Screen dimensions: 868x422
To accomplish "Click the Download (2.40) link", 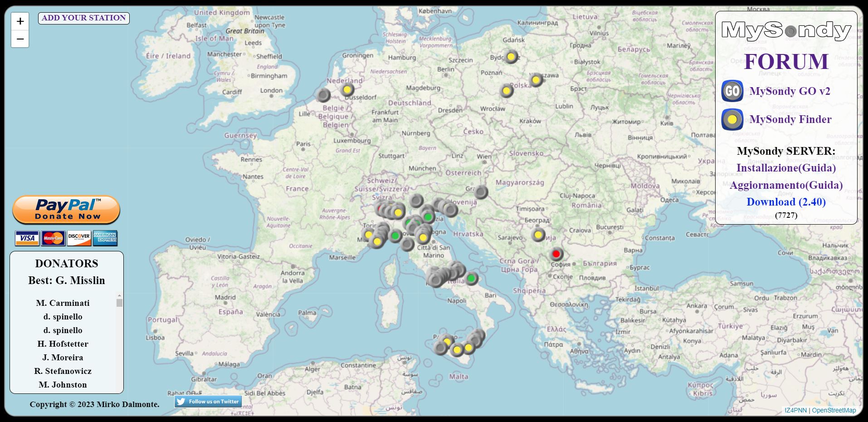I will pyautogui.click(x=786, y=202).
